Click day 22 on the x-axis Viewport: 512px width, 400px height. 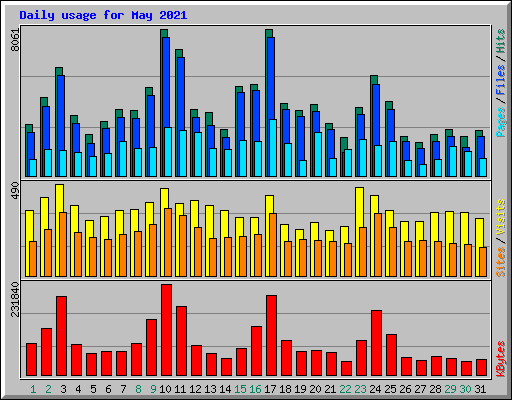345,389
